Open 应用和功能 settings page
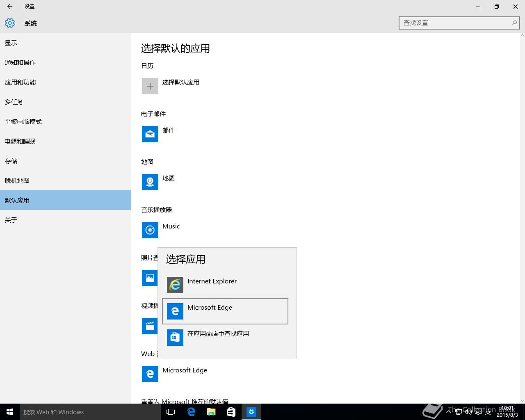The height and width of the screenshot is (420, 525). pyautogui.click(x=66, y=82)
